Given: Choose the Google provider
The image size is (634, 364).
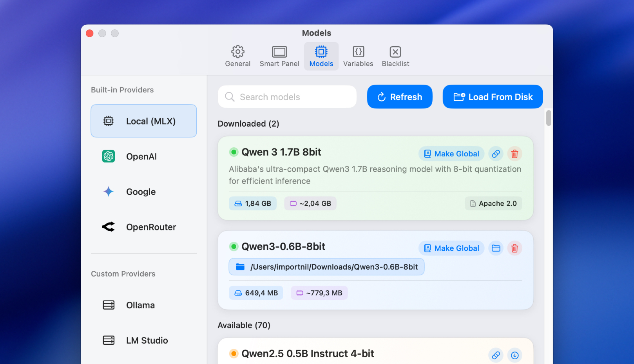Looking at the screenshot, I should (x=144, y=192).
